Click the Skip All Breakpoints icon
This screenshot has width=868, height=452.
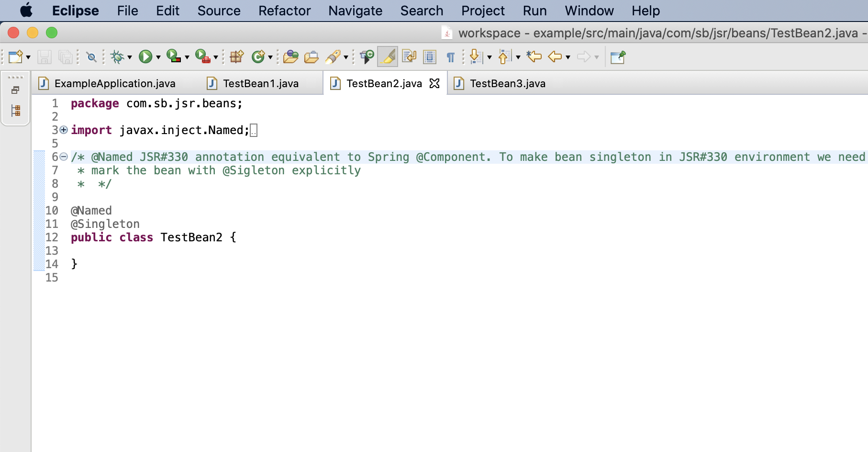click(91, 57)
